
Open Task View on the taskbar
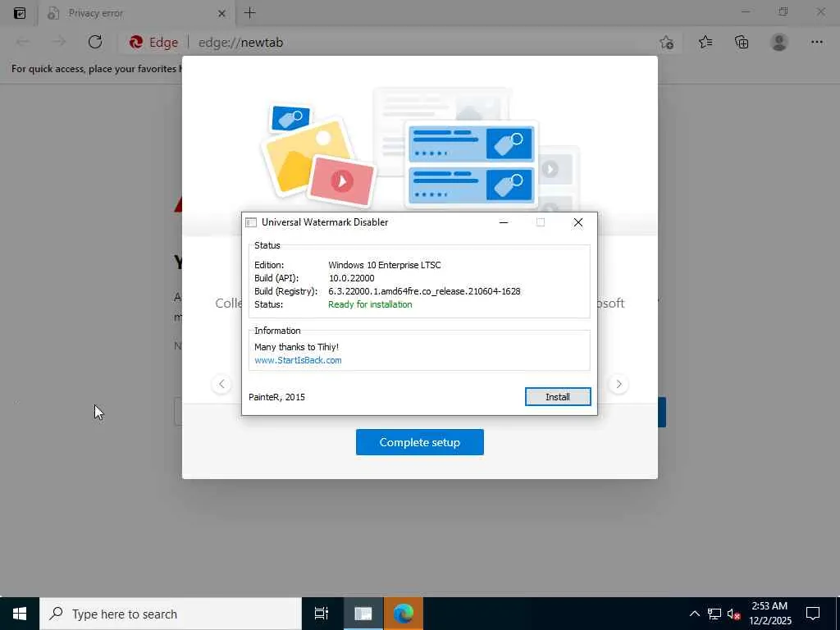click(x=322, y=614)
